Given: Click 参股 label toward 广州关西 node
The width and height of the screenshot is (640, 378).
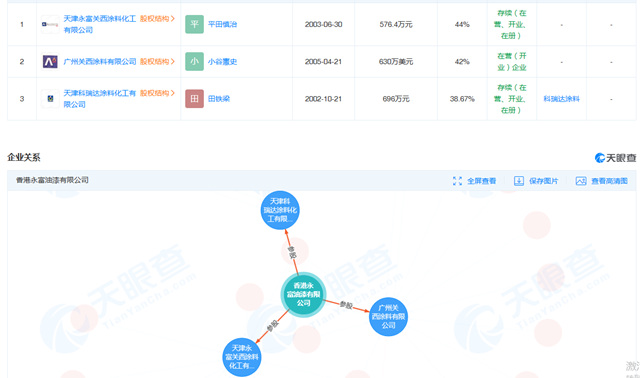Looking at the screenshot, I should point(346,305).
